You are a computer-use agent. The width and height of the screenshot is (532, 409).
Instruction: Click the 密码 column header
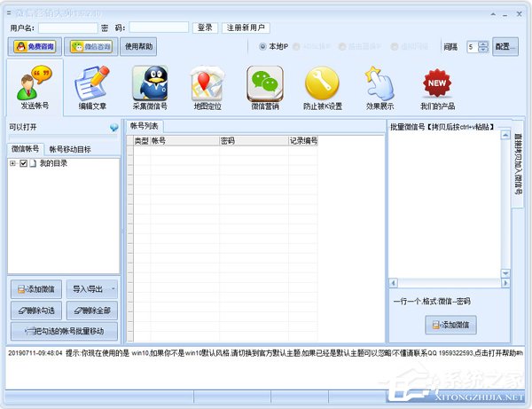pos(254,140)
